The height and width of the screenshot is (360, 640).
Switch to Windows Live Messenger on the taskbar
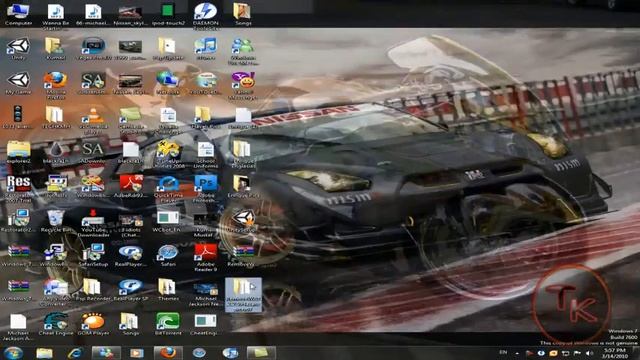pyautogui.click(x=106, y=353)
